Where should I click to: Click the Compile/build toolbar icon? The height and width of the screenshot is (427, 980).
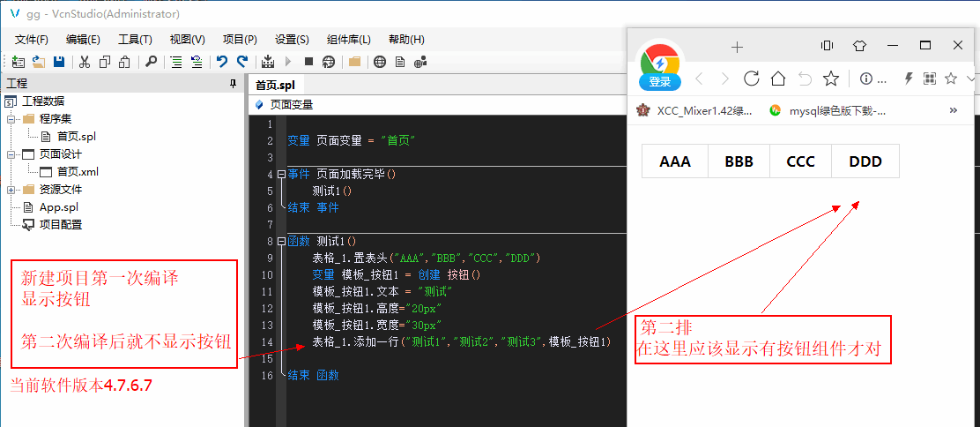(268, 62)
